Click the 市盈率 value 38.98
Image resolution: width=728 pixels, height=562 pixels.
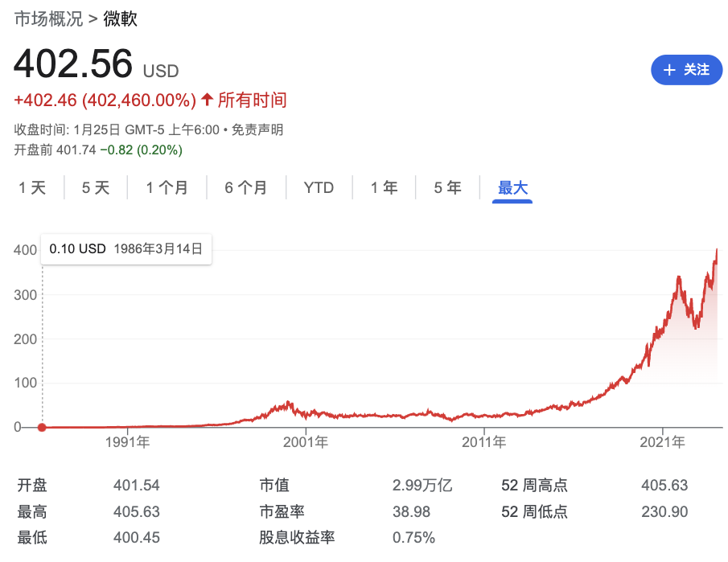coord(411,512)
